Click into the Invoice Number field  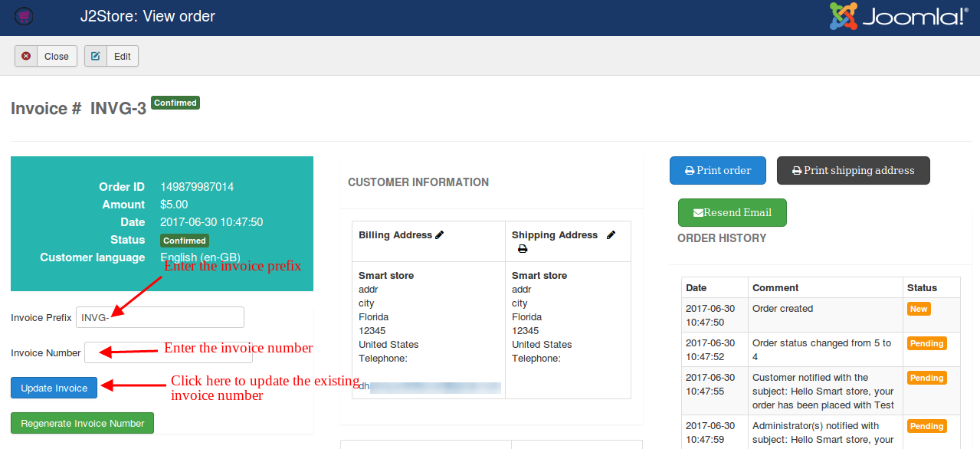tap(169, 352)
